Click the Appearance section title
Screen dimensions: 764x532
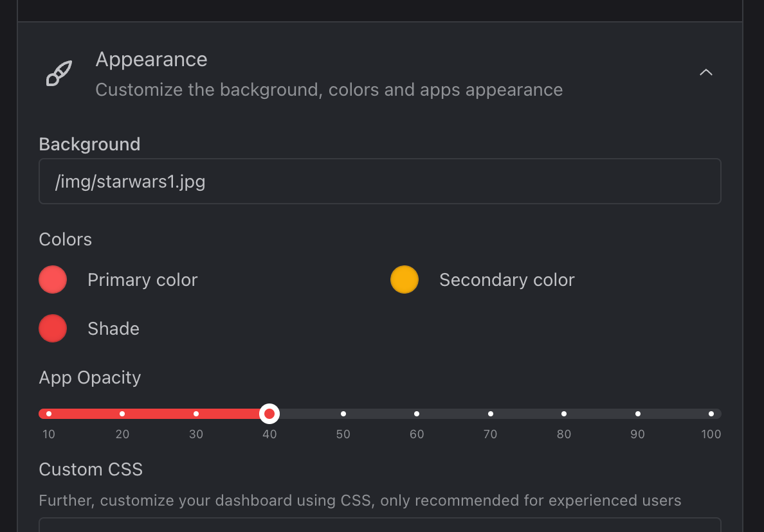click(x=151, y=59)
